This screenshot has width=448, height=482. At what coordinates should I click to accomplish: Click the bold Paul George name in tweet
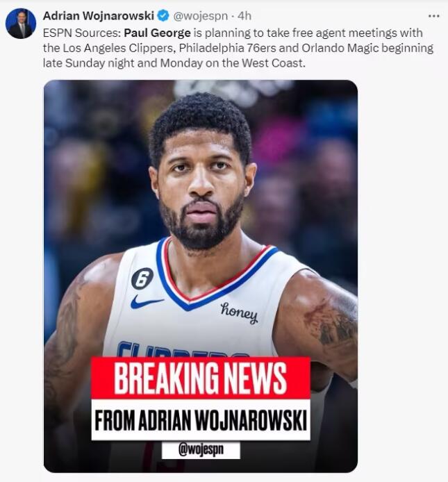pos(157,33)
